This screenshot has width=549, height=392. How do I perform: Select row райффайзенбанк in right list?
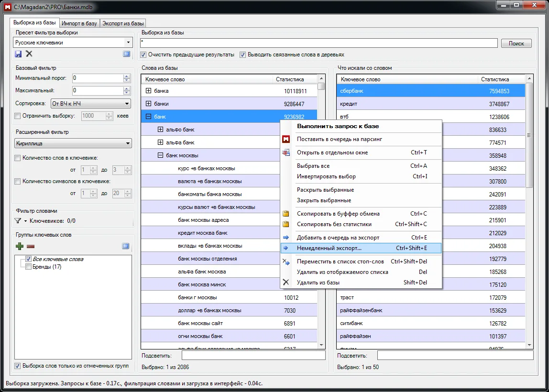tap(431, 310)
